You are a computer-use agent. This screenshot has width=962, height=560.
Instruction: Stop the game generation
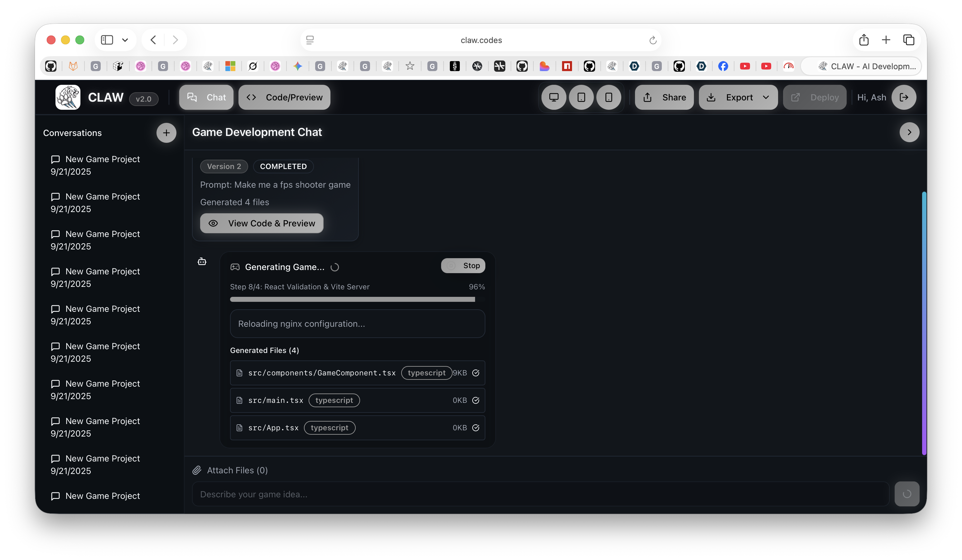point(463,266)
